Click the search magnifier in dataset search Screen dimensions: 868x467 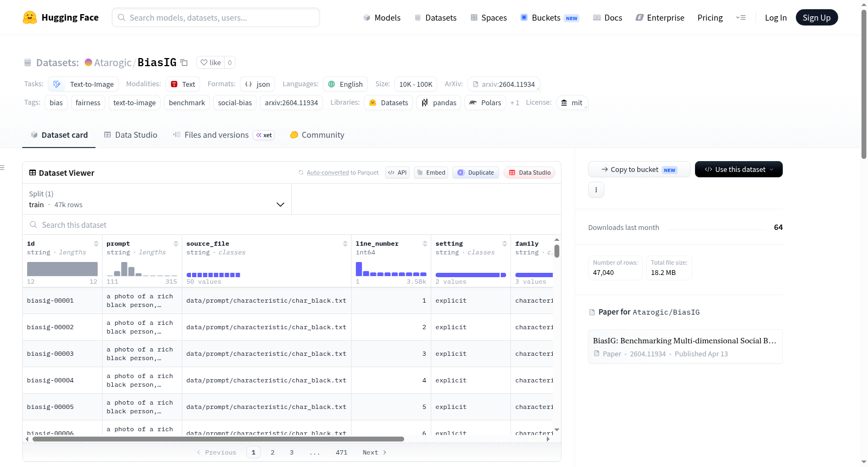click(x=34, y=225)
